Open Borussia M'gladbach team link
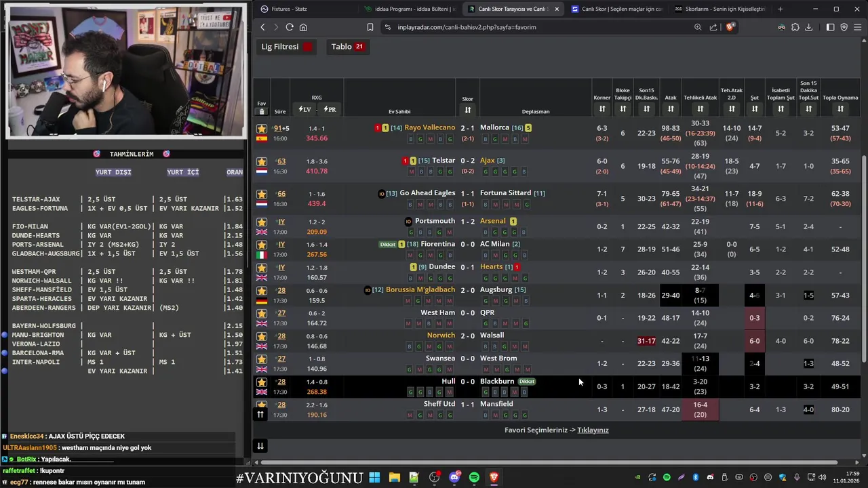This screenshot has height=488, width=868. (420, 289)
